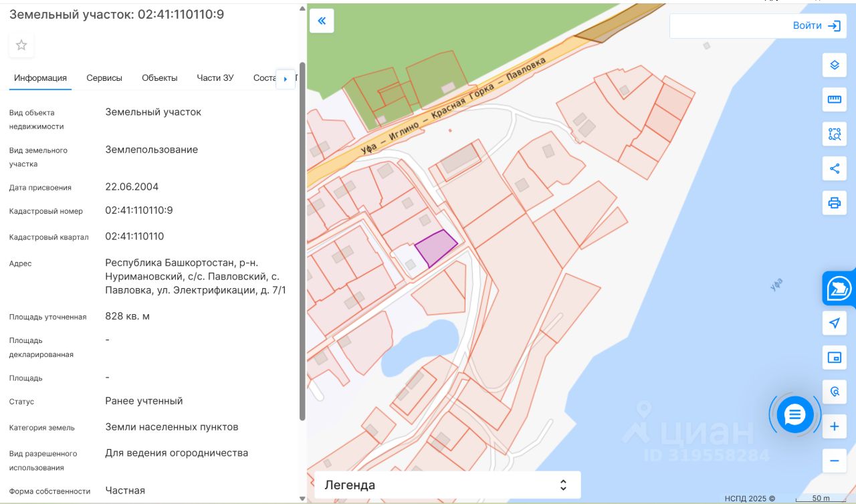
Task: Click the status value Ранее учтенный
Action: click(144, 401)
